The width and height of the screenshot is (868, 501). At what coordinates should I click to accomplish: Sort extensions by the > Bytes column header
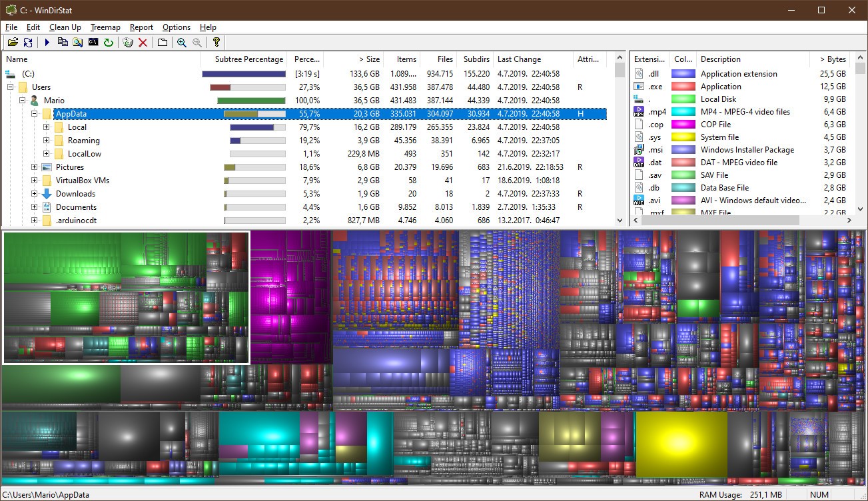(x=830, y=59)
